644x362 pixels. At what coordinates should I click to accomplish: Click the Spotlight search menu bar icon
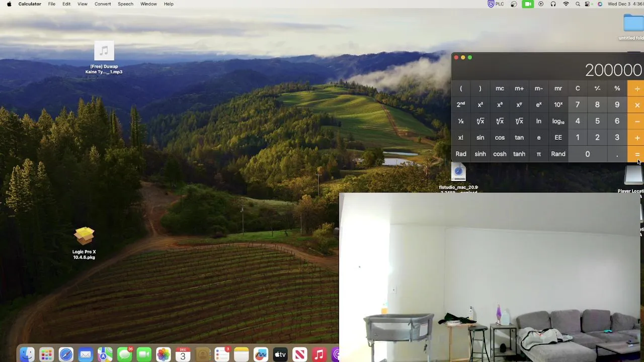coord(578,4)
